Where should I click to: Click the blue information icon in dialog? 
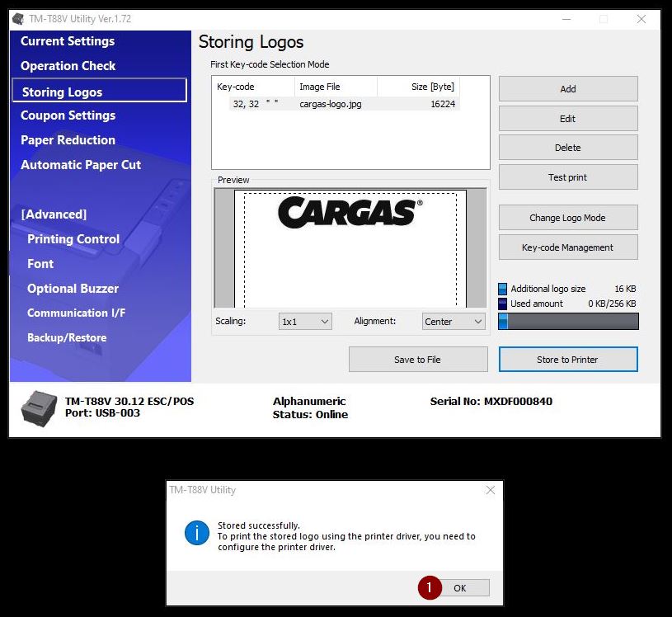point(197,533)
